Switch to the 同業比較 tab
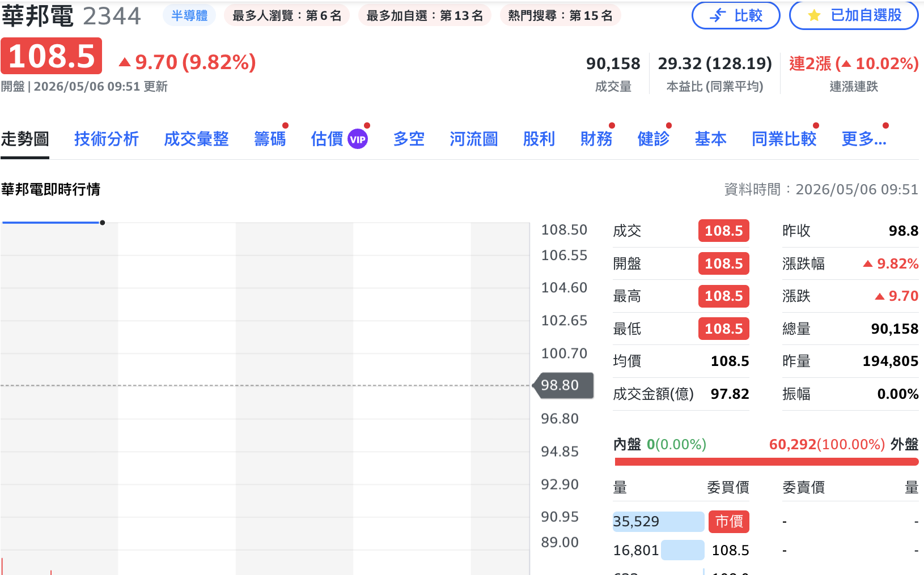This screenshot has width=924, height=575. [784, 139]
